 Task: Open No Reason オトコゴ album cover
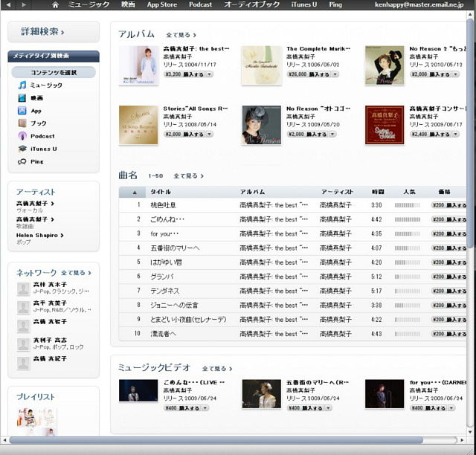pos(262,125)
